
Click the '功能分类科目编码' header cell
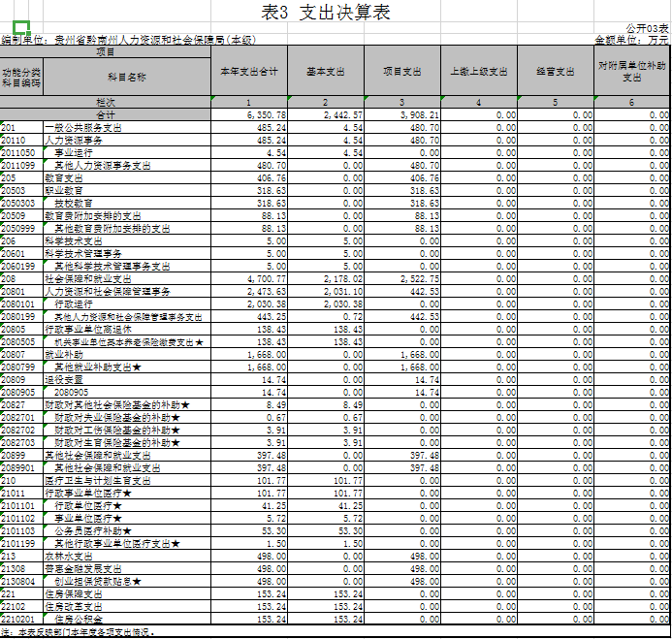click(21, 77)
